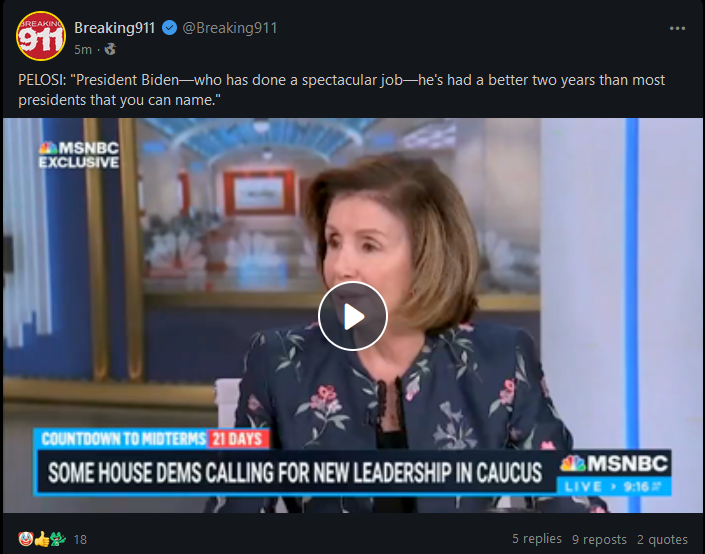Screen dimensions: 705x554
Task: Open the reaction count of 18
Action: coord(80,540)
